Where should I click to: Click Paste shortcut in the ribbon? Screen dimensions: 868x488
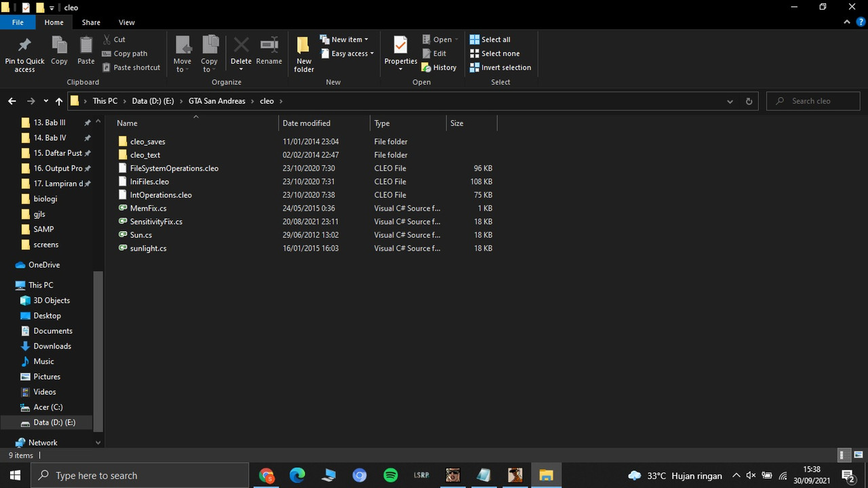click(132, 68)
